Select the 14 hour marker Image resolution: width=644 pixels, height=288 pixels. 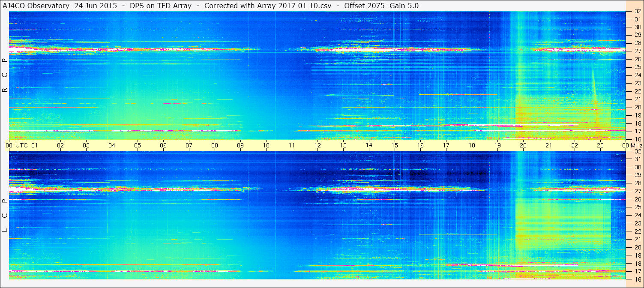(x=369, y=145)
